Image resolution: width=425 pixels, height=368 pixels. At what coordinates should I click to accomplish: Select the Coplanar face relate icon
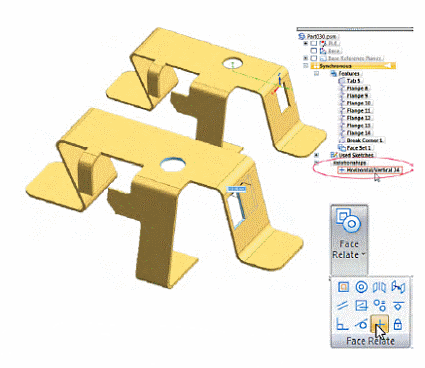pyautogui.click(x=344, y=287)
